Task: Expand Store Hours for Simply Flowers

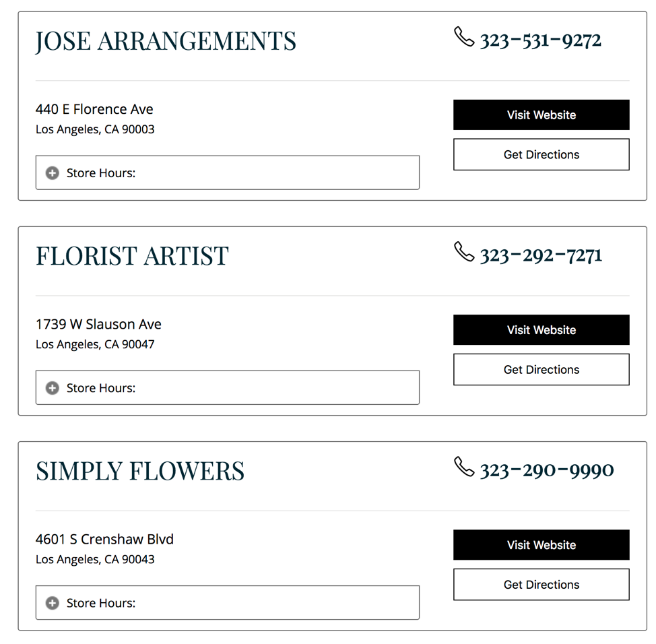Action: (x=228, y=603)
